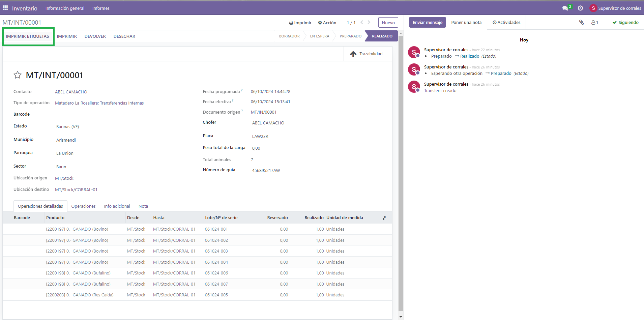644x320 pixels.
Task: Open the apps grid menu icon
Action: (5, 8)
